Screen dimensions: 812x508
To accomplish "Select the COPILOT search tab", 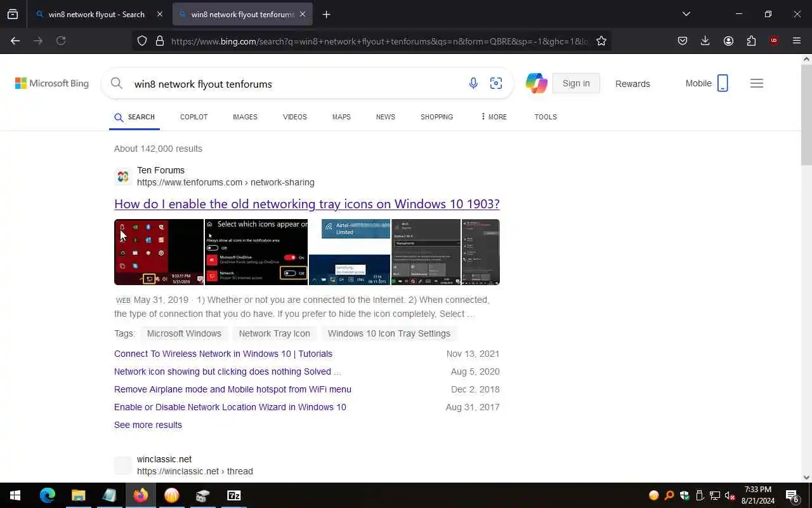I will tap(193, 117).
